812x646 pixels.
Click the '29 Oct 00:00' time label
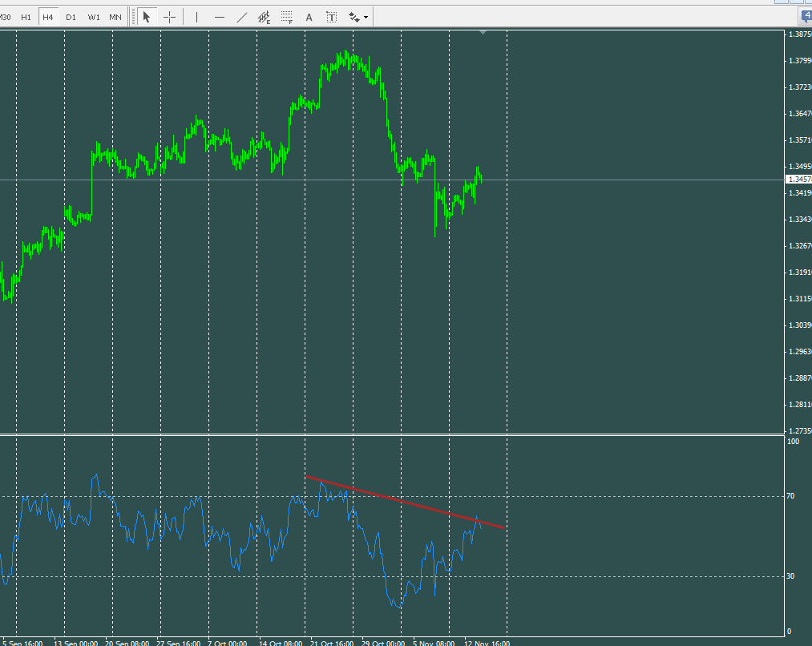point(383,643)
